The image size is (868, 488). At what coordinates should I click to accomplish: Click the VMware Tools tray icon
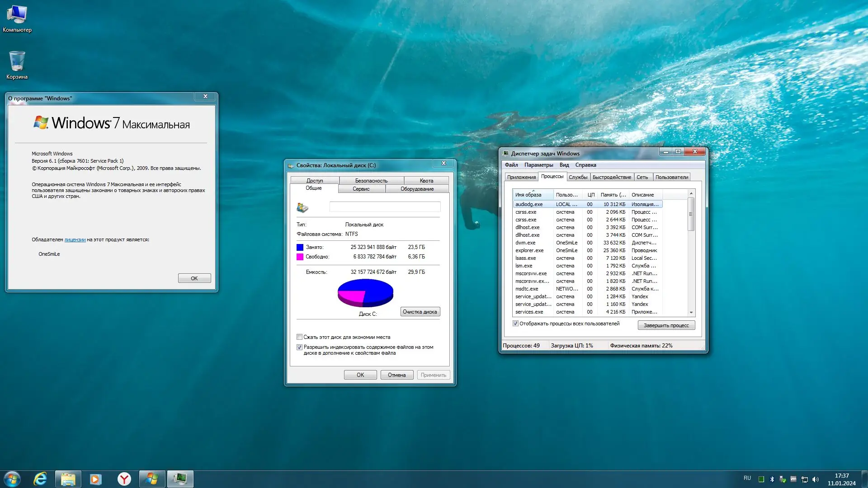793,479
